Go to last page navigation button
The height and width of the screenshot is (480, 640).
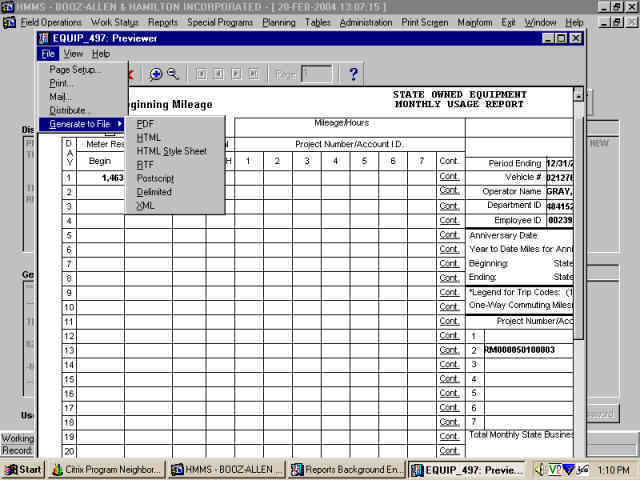pos(255,74)
